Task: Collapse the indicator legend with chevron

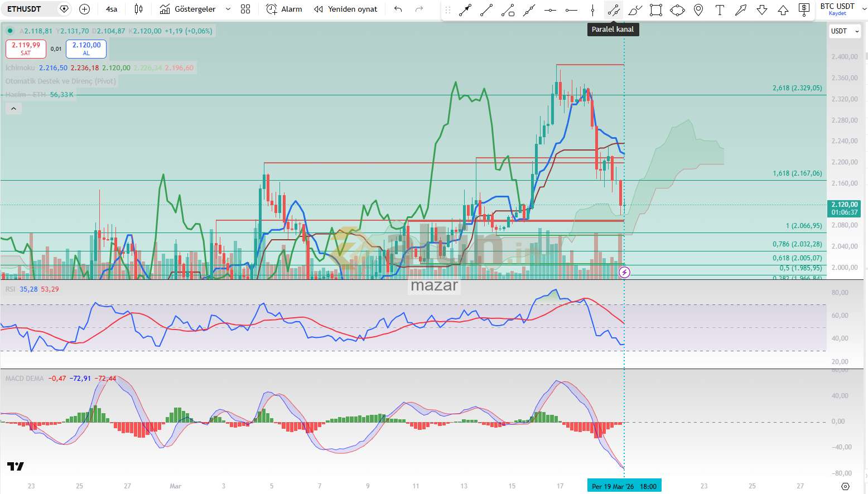Action: point(13,109)
